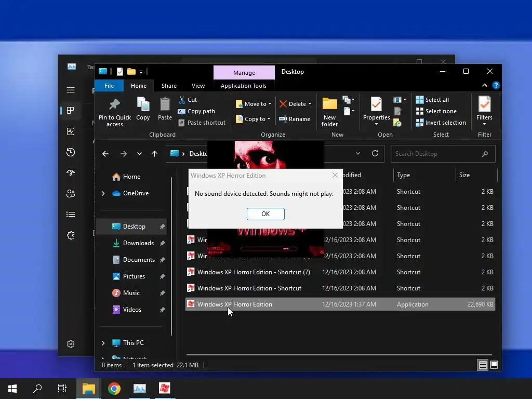The width and height of the screenshot is (532, 399).
Task: Switch to the Share ribbon tab
Action: (169, 86)
